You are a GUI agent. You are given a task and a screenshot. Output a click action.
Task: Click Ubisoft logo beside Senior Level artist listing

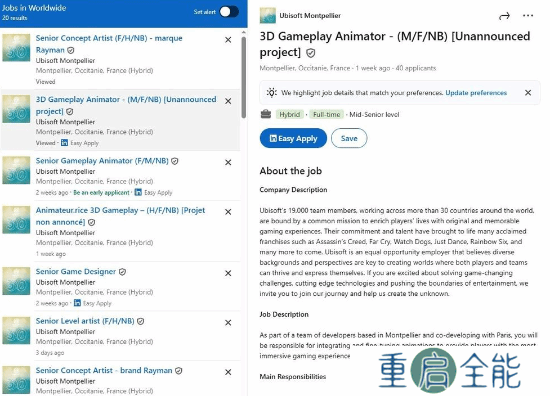tap(16, 331)
